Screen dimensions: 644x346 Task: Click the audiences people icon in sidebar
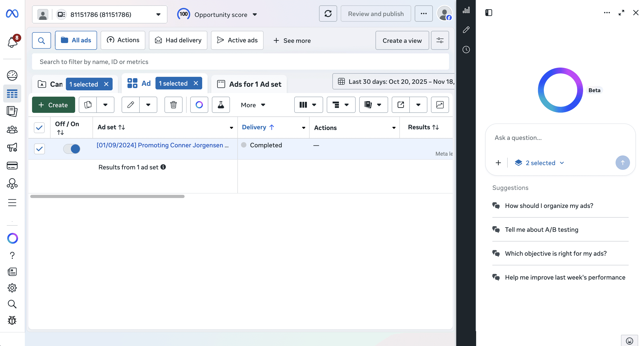click(x=12, y=130)
